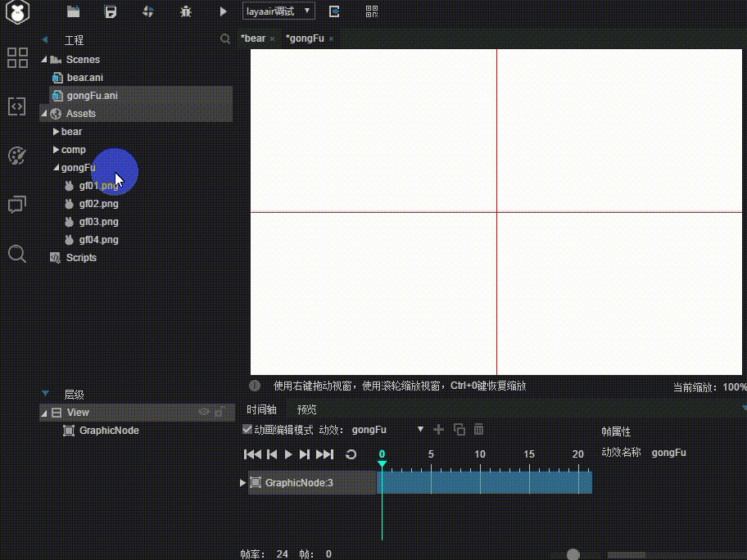Open the Scripts folder

81,258
